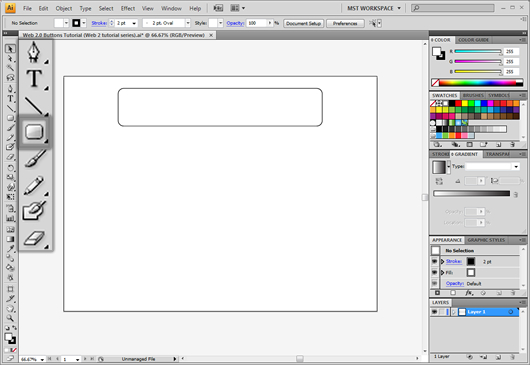Switch to the Color Guide tab
The width and height of the screenshot is (530, 365).
coord(474,40)
